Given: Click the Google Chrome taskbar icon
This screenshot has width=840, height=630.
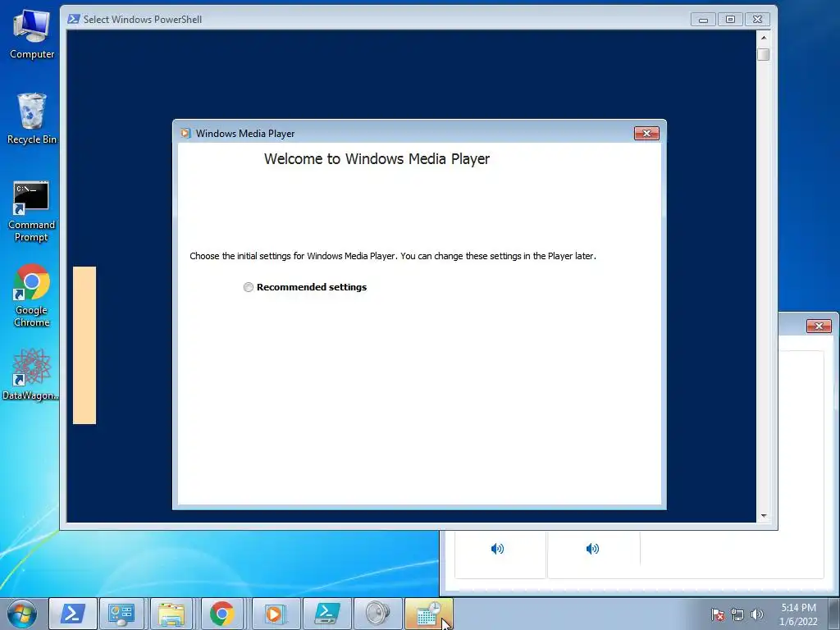Looking at the screenshot, I should [x=221, y=614].
